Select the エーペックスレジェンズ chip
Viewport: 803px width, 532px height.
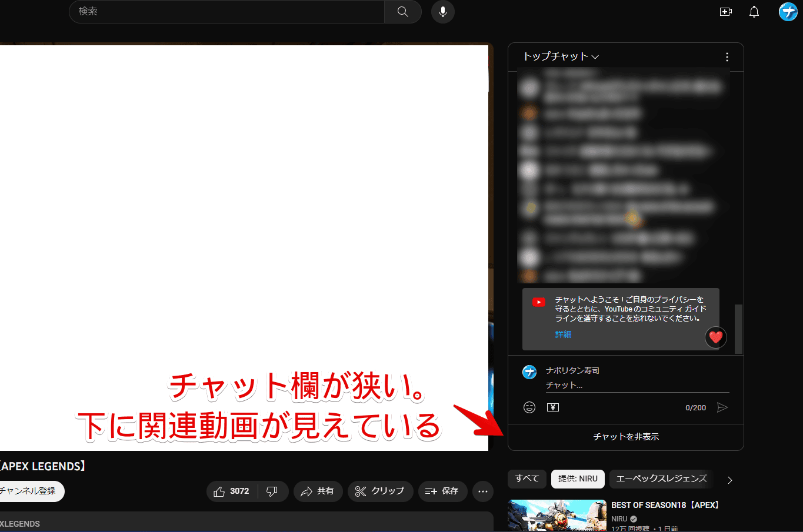(661, 479)
